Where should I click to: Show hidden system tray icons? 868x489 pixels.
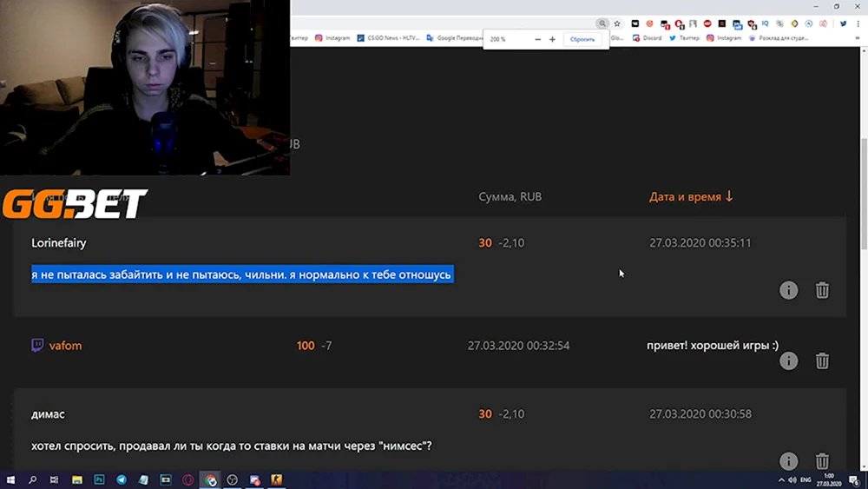[781, 480]
